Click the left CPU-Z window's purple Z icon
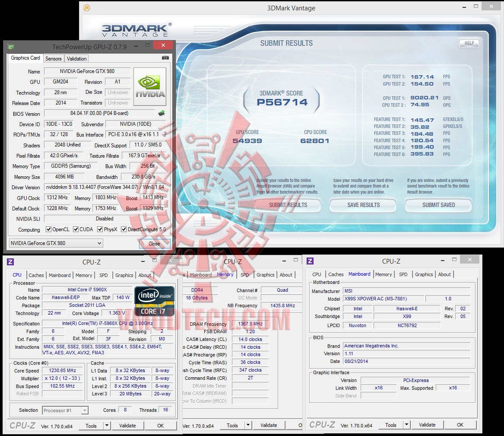Image resolution: width=504 pixels, height=436 pixels. click(10, 262)
